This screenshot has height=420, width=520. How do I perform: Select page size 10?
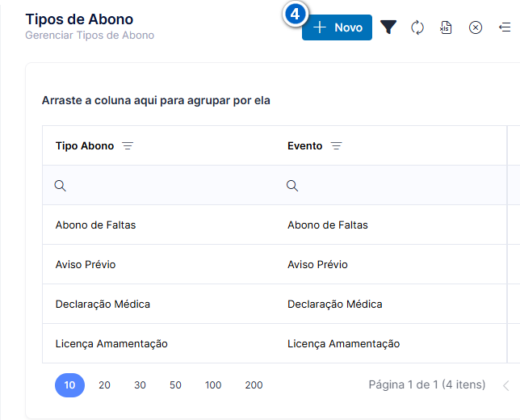[x=69, y=385]
